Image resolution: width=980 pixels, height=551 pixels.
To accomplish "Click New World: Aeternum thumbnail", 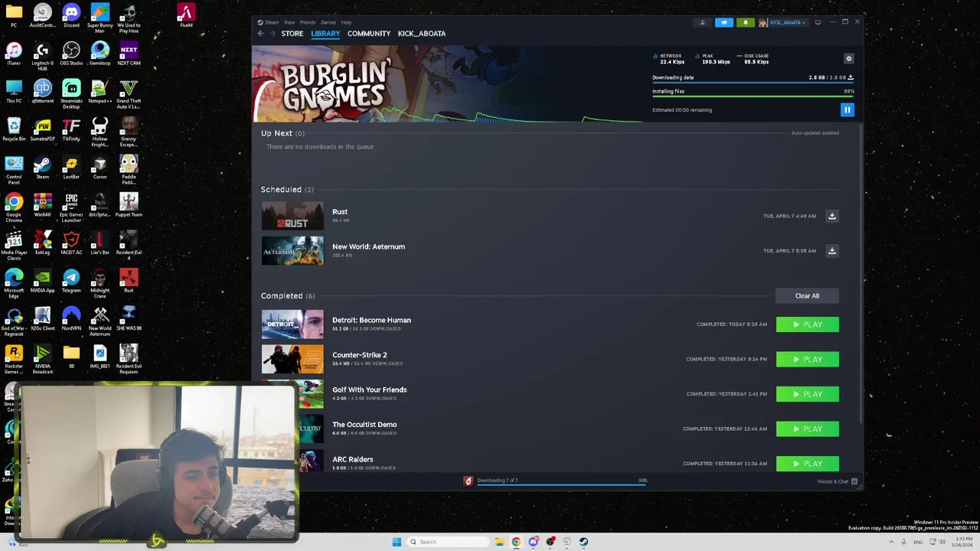I will [292, 251].
